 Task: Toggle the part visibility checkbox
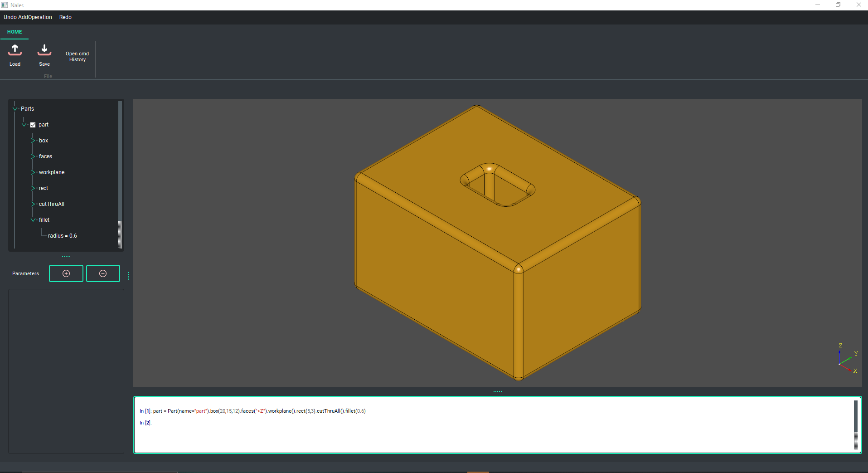[x=33, y=125]
